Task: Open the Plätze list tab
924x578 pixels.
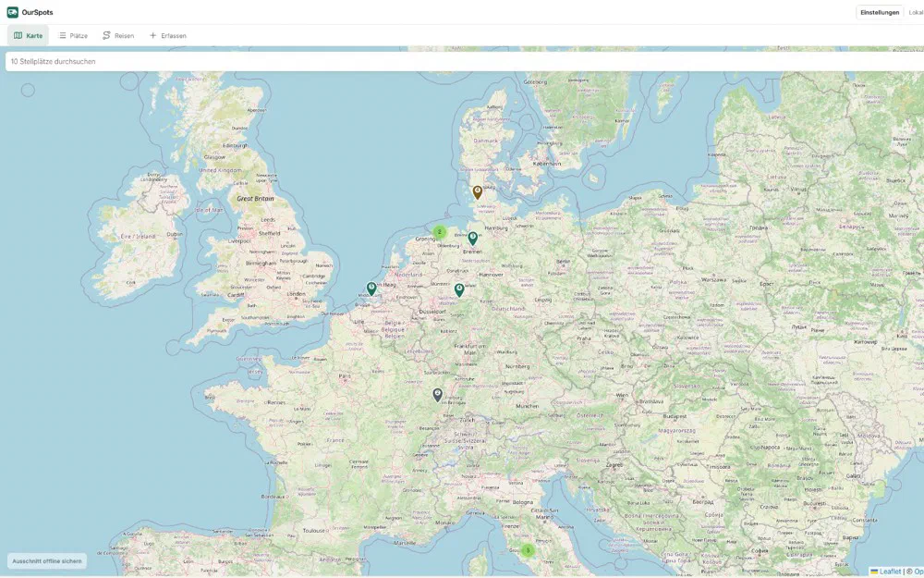Action: (x=73, y=35)
